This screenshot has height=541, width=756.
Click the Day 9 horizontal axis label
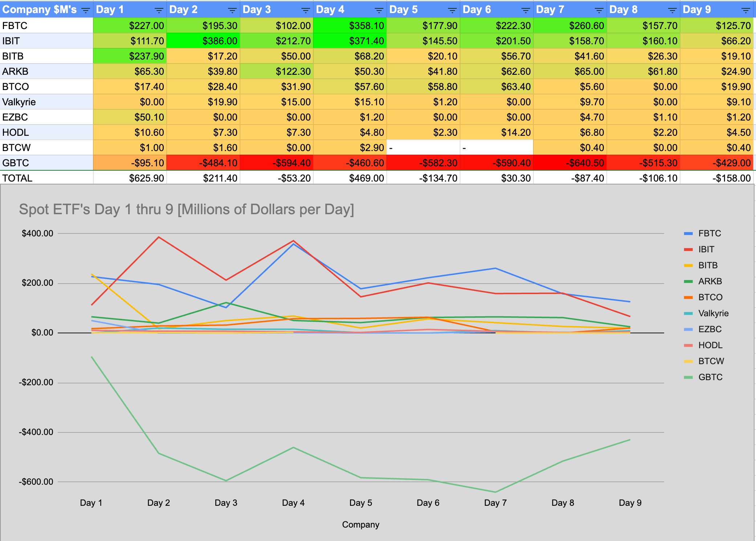630,503
